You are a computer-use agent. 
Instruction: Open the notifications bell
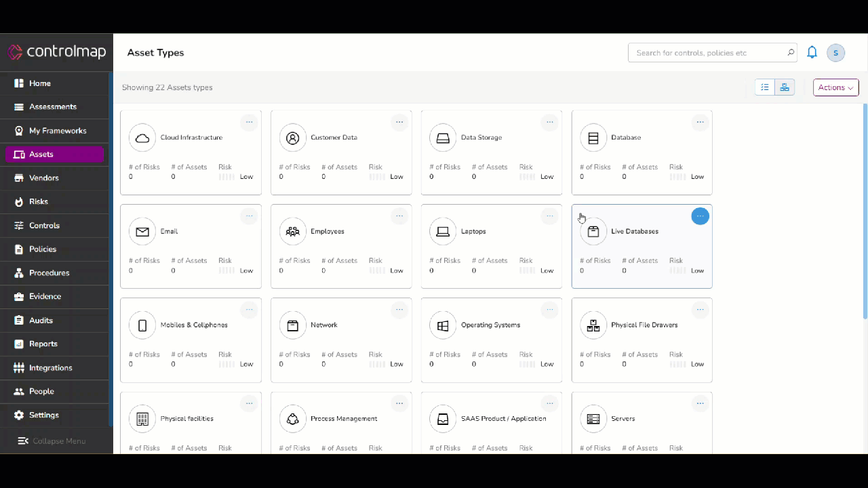click(812, 52)
